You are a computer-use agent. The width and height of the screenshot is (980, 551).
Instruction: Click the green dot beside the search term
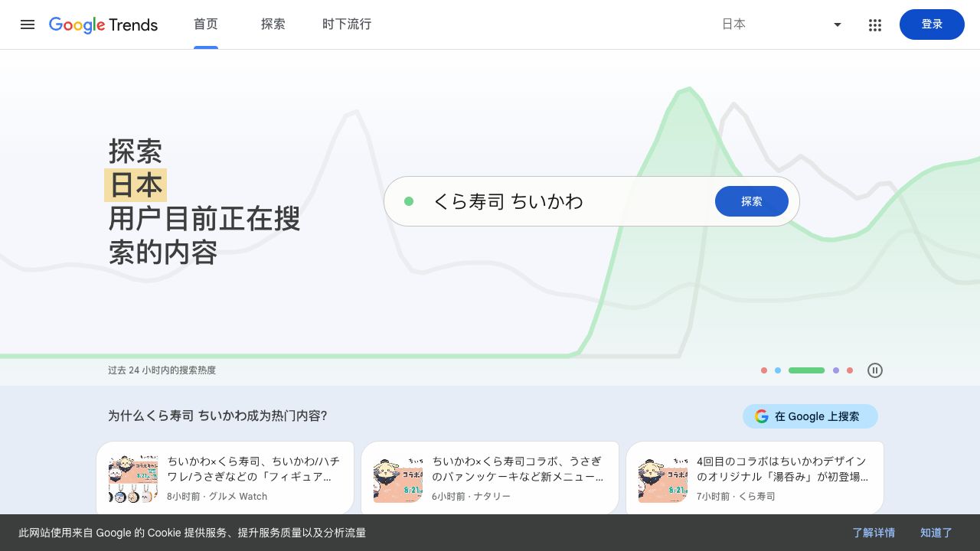tap(409, 201)
